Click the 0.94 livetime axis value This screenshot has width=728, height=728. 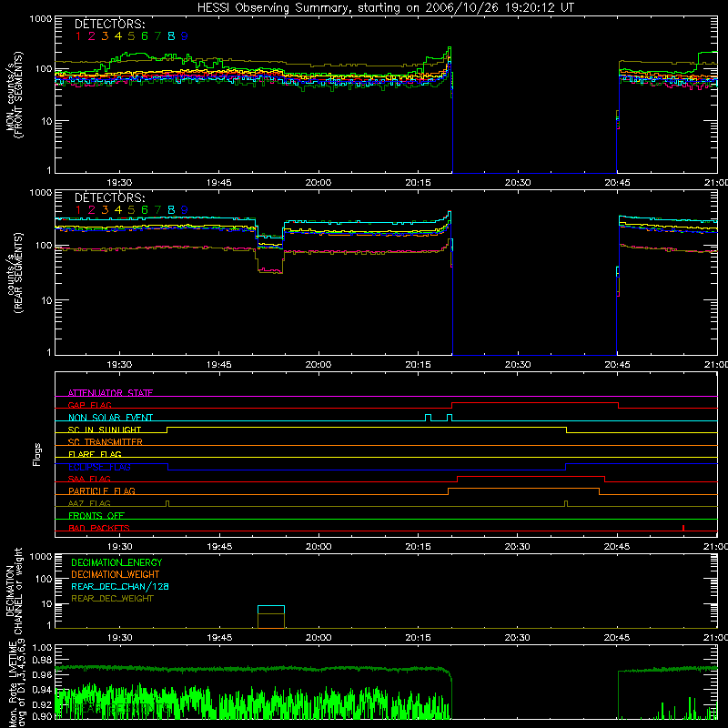[x=42, y=690]
